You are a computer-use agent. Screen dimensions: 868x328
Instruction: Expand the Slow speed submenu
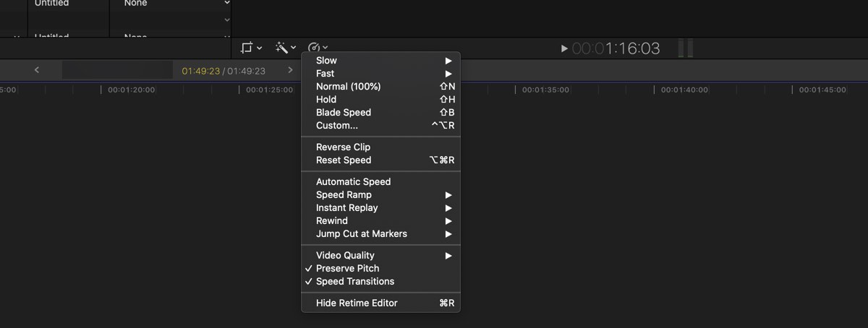[x=380, y=61]
